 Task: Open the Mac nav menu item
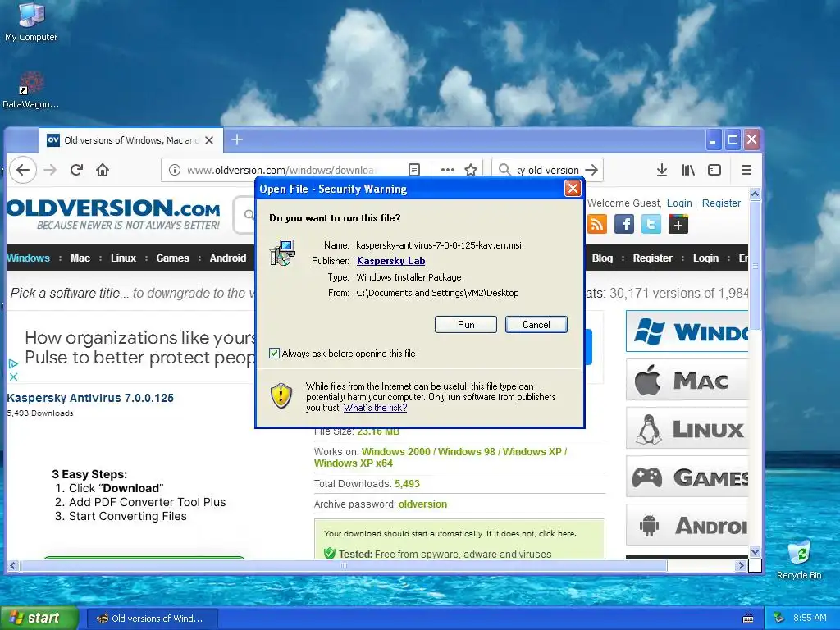click(x=80, y=258)
